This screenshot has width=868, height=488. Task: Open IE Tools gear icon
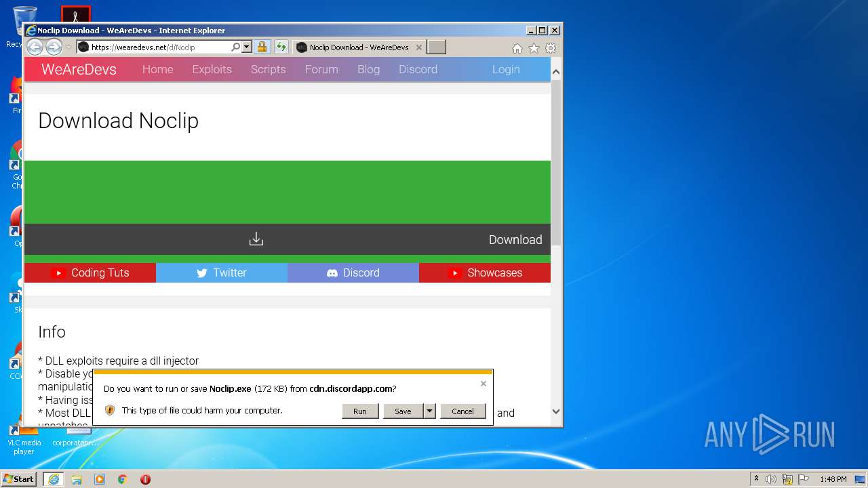(x=551, y=48)
